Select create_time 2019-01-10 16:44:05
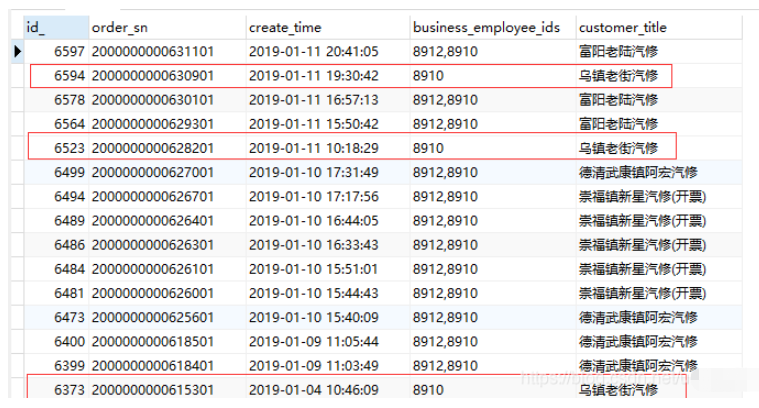The height and width of the screenshot is (408, 759). tap(314, 221)
